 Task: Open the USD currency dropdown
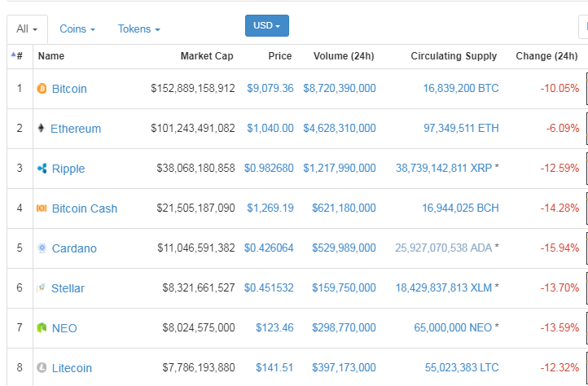266,26
